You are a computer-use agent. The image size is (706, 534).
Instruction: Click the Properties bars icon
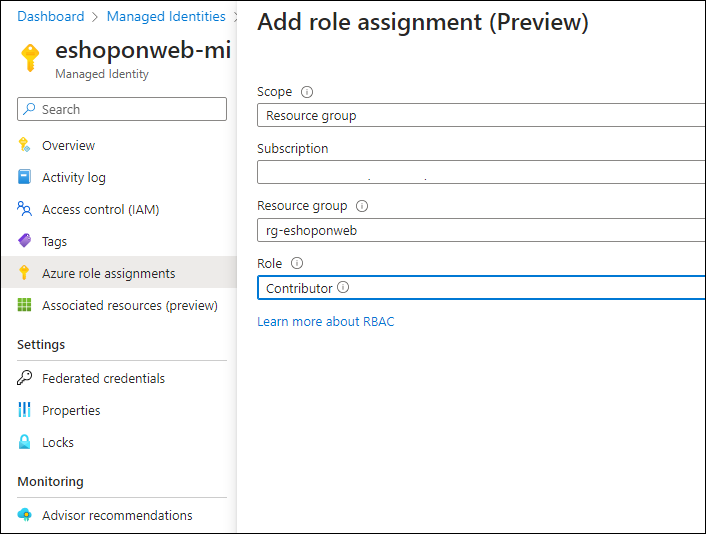point(24,410)
